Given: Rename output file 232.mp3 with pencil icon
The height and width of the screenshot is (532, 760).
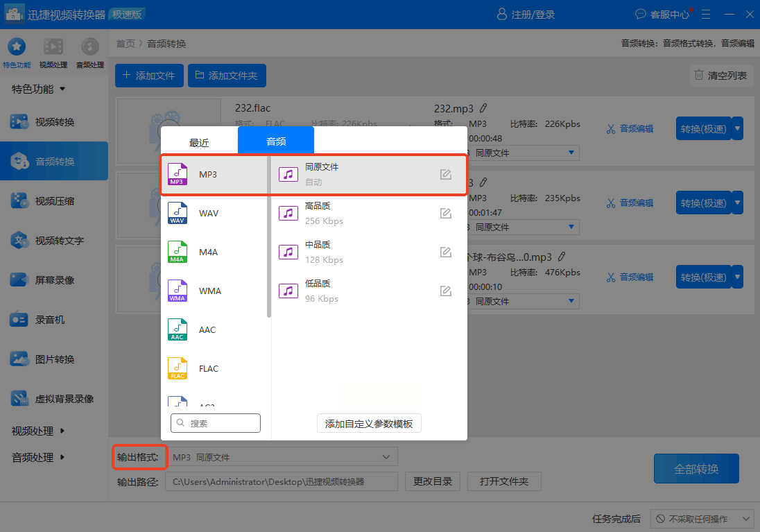Looking at the screenshot, I should click(x=483, y=108).
